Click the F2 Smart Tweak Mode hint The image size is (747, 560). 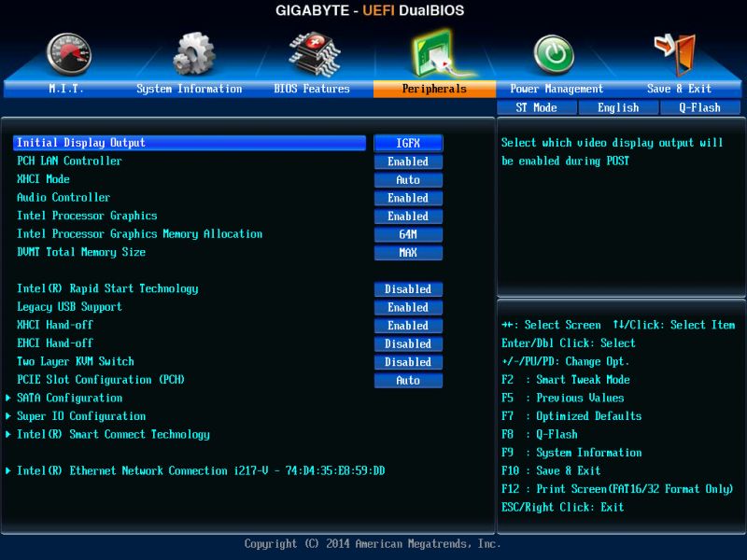coord(566,380)
